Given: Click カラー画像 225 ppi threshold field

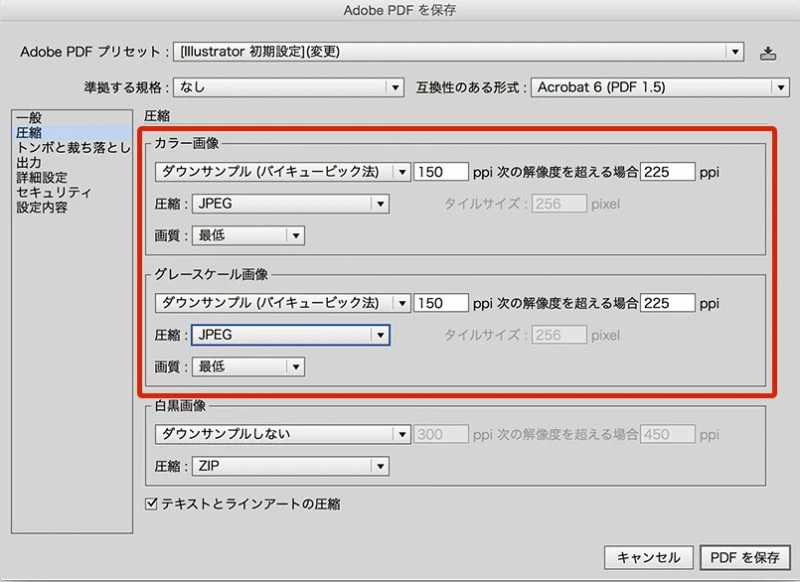Looking at the screenshot, I should [667, 172].
